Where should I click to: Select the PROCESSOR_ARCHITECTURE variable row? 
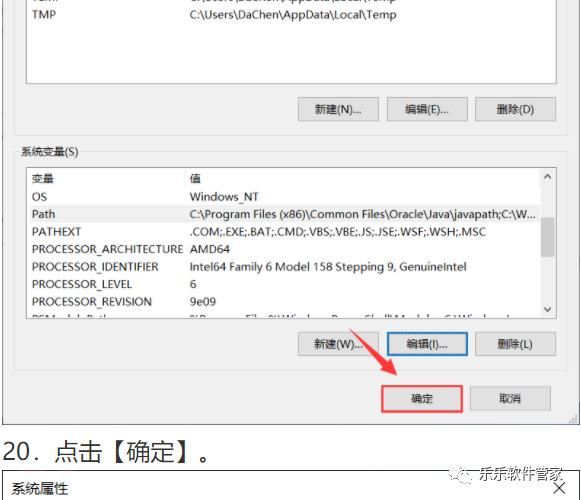[x=285, y=249]
